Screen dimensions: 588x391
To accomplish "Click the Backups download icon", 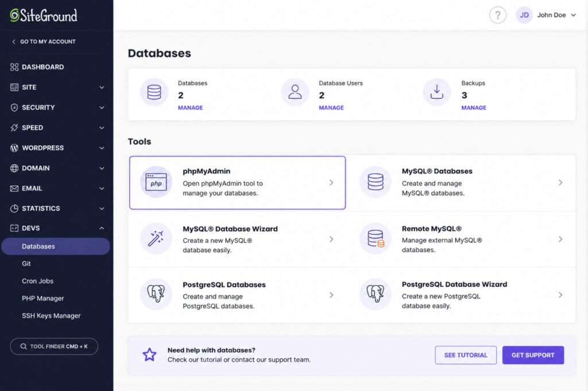I will (x=437, y=92).
